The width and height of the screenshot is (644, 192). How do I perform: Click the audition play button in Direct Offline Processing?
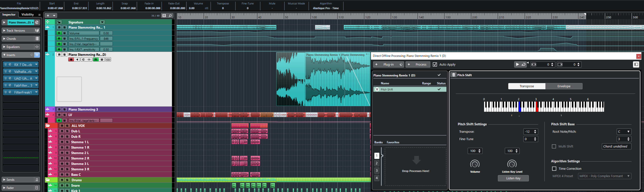click(517, 65)
